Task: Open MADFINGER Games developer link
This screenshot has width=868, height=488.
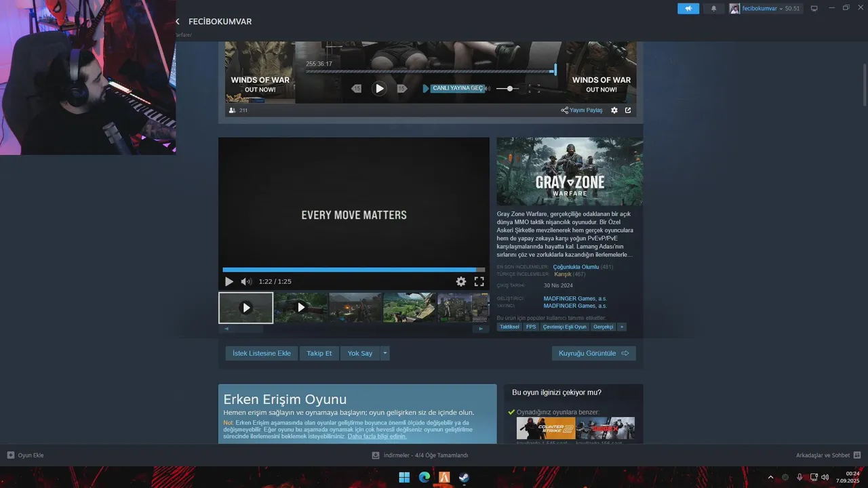Action: point(575,298)
